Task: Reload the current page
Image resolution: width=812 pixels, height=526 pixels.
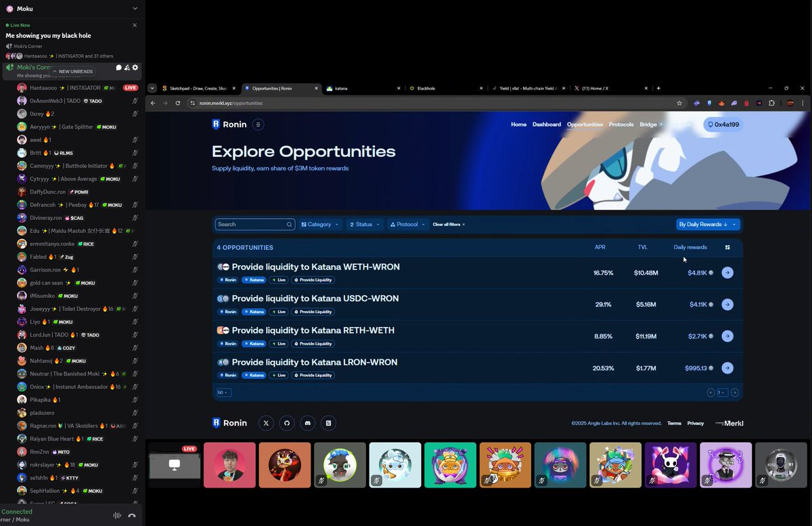Action: tap(178, 103)
